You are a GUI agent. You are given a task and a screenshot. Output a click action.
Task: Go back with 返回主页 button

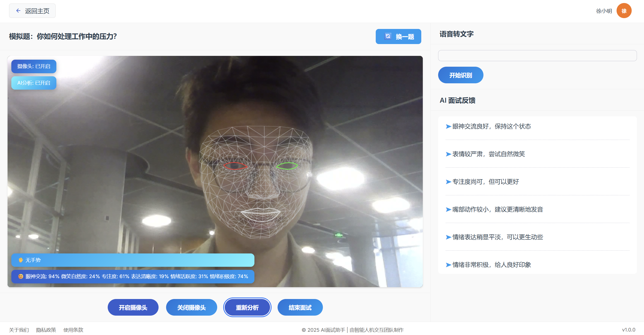click(32, 11)
